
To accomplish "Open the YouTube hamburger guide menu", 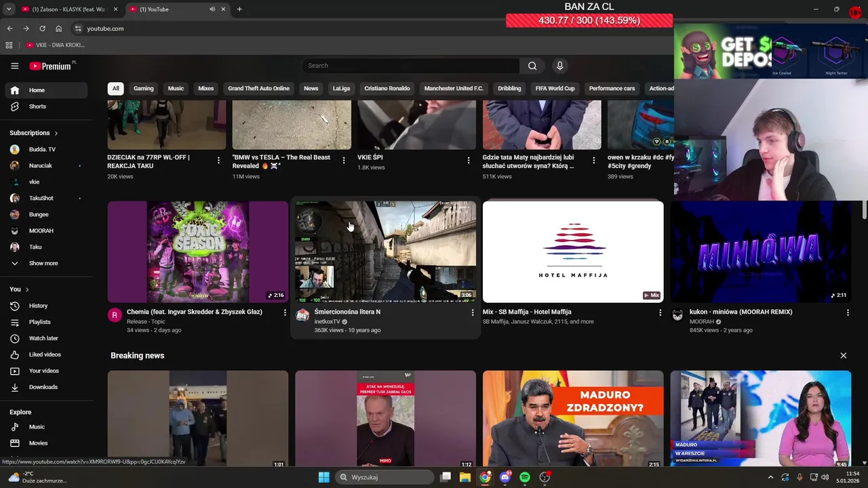I will [x=14, y=66].
